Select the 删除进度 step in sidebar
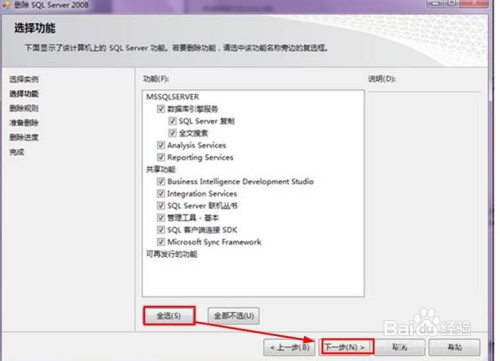 [24, 137]
